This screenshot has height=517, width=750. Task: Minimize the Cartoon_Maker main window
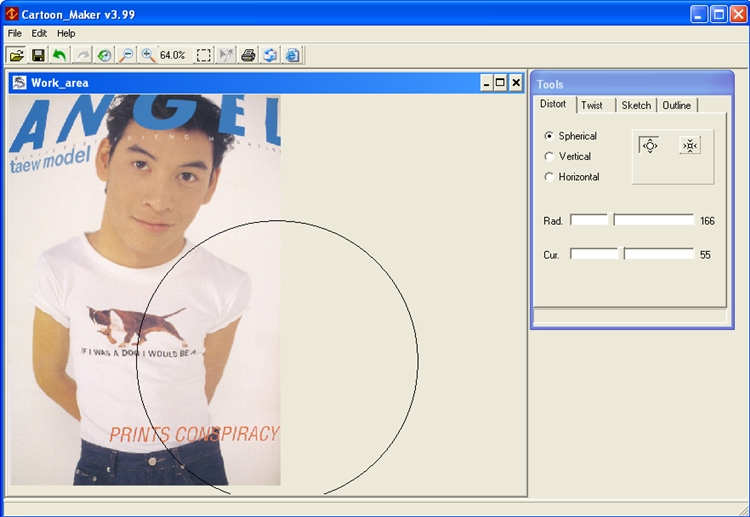pyautogui.click(x=699, y=14)
